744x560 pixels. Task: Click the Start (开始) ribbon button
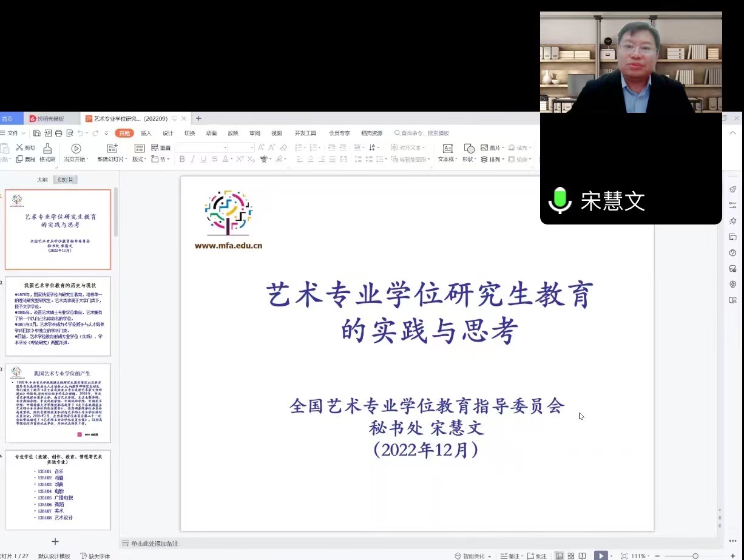pyautogui.click(x=124, y=133)
